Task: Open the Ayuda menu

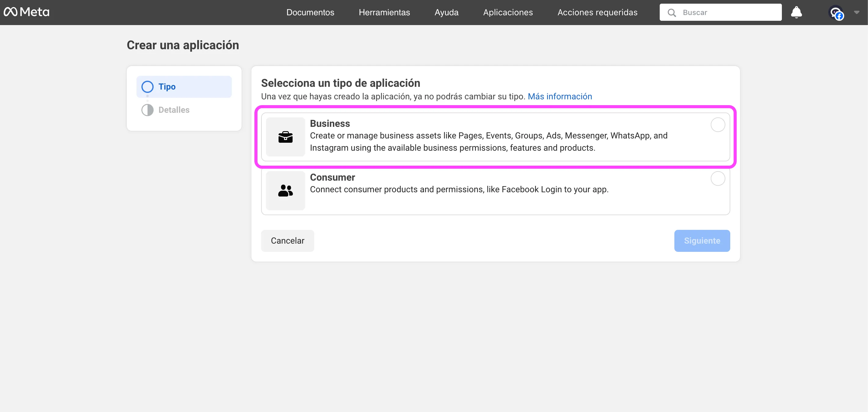Action: pyautogui.click(x=446, y=12)
